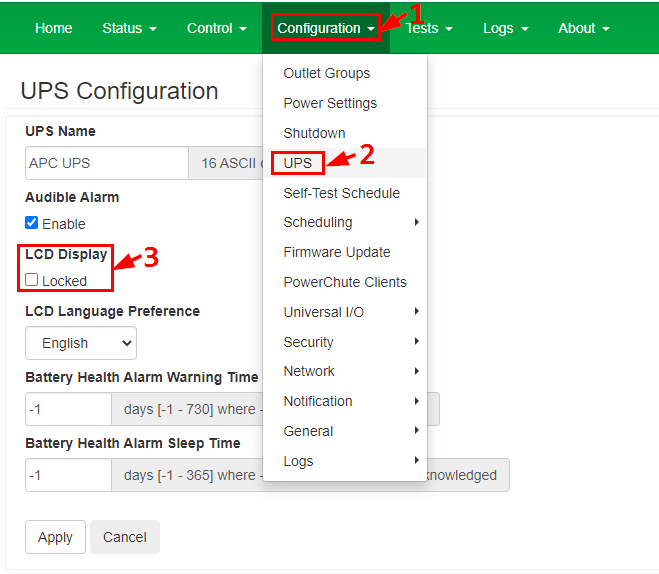Screen dimensions: 659x574
Task: Expand the General submenu
Action: [345, 431]
